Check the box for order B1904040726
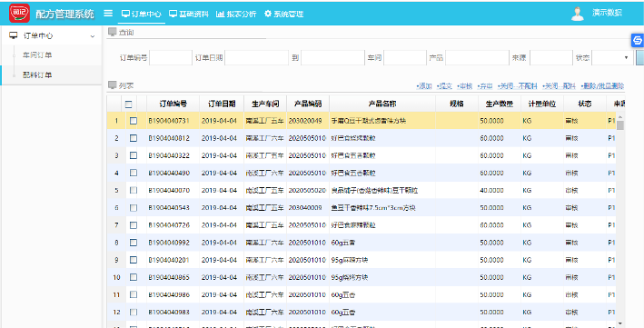The height and width of the screenshot is (328, 644). point(134,225)
